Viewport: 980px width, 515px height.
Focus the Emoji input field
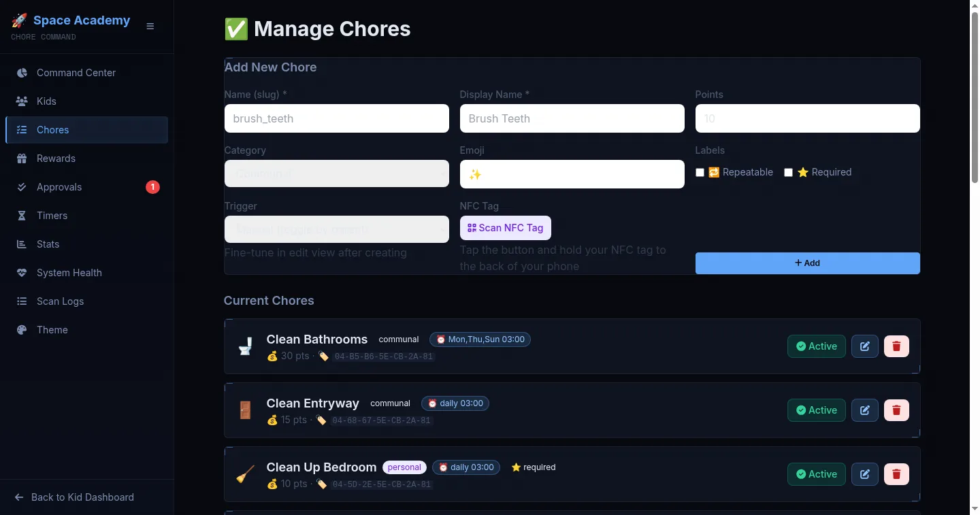pyautogui.click(x=572, y=174)
